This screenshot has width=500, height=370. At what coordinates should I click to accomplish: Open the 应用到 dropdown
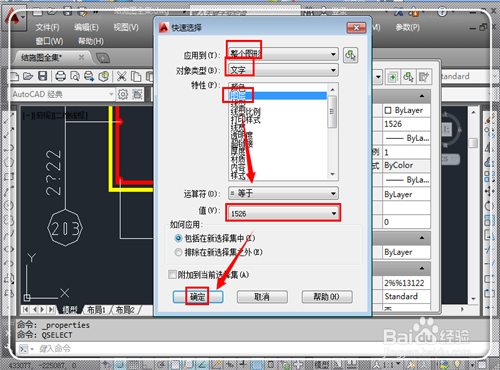coord(283,54)
